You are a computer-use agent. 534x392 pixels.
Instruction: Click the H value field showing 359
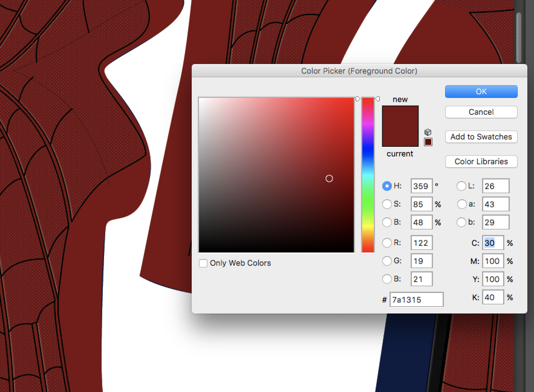[421, 186]
